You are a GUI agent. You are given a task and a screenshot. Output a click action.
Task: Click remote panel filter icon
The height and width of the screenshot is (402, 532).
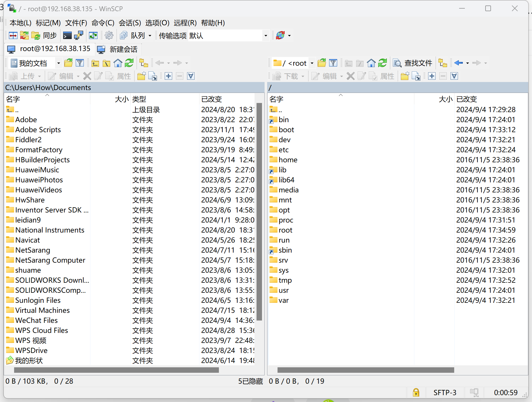point(333,63)
